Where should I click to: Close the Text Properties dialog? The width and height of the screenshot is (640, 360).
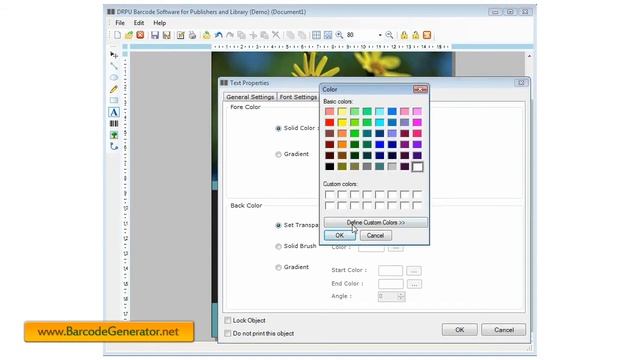click(521, 83)
